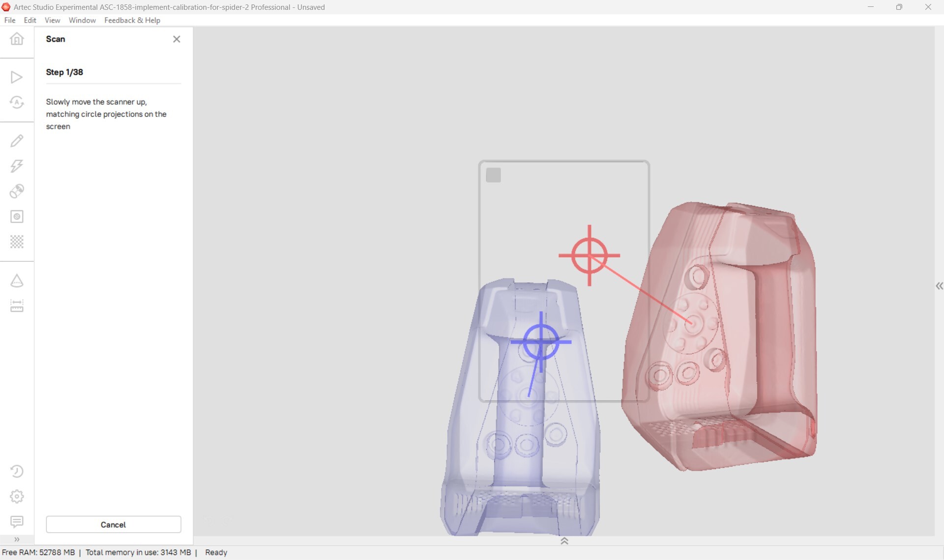Open the Construct cone icon
Viewport: 944px width, 560px height.
tap(17, 281)
